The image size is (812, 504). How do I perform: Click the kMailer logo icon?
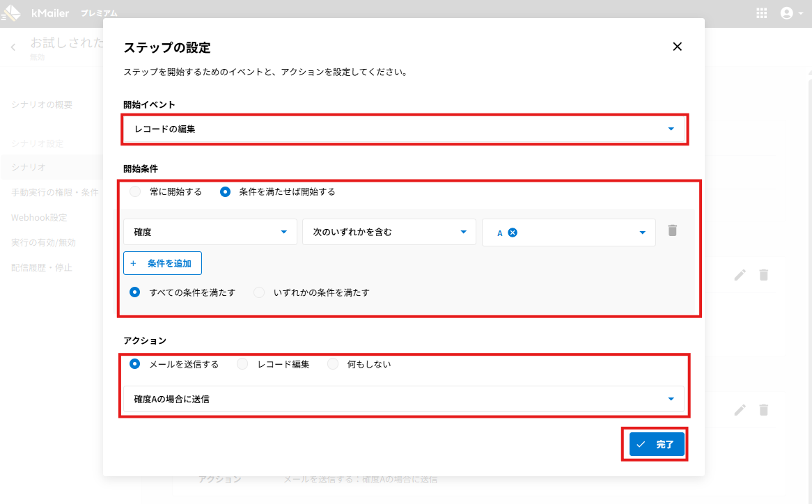coord(13,13)
